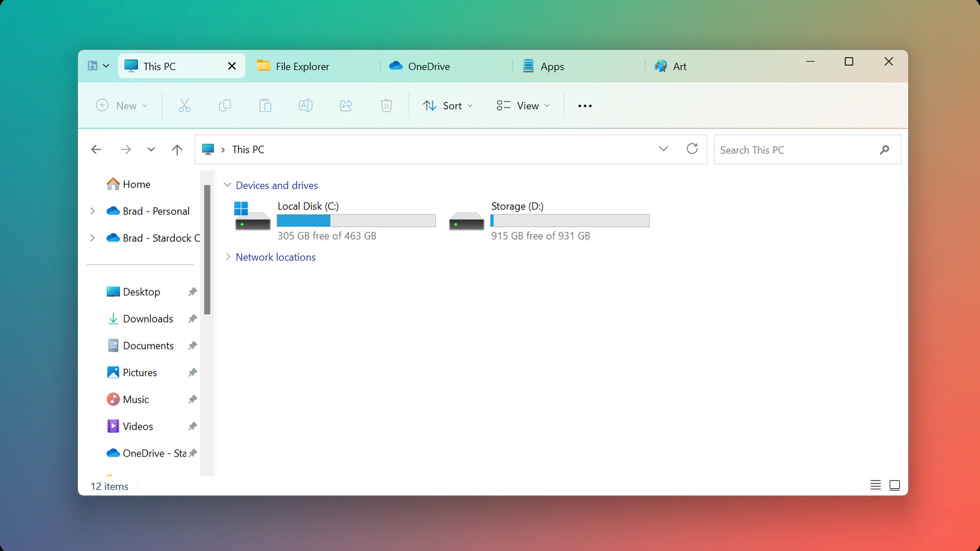Screen dimensions: 980x551
Task: Unpin Music from Quick access
Action: click(192, 399)
